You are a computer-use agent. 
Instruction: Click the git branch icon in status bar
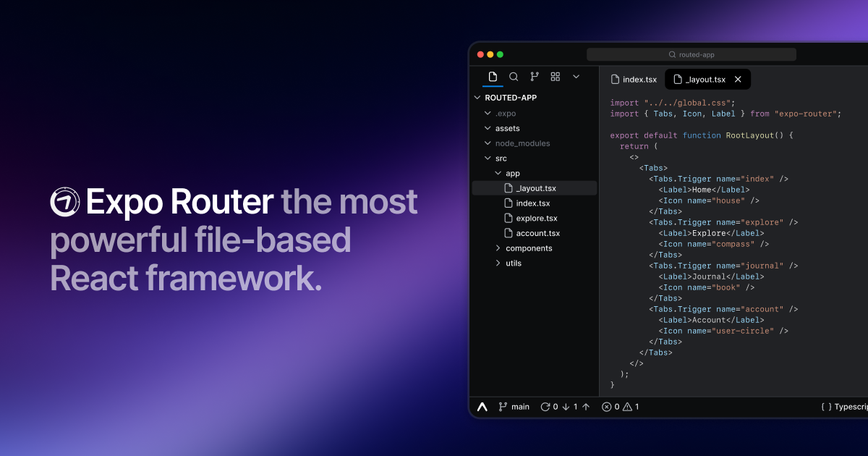tap(503, 407)
